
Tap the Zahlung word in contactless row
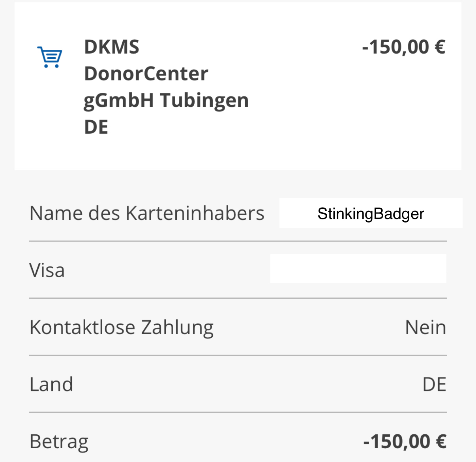pyautogui.click(x=177, y=327)
